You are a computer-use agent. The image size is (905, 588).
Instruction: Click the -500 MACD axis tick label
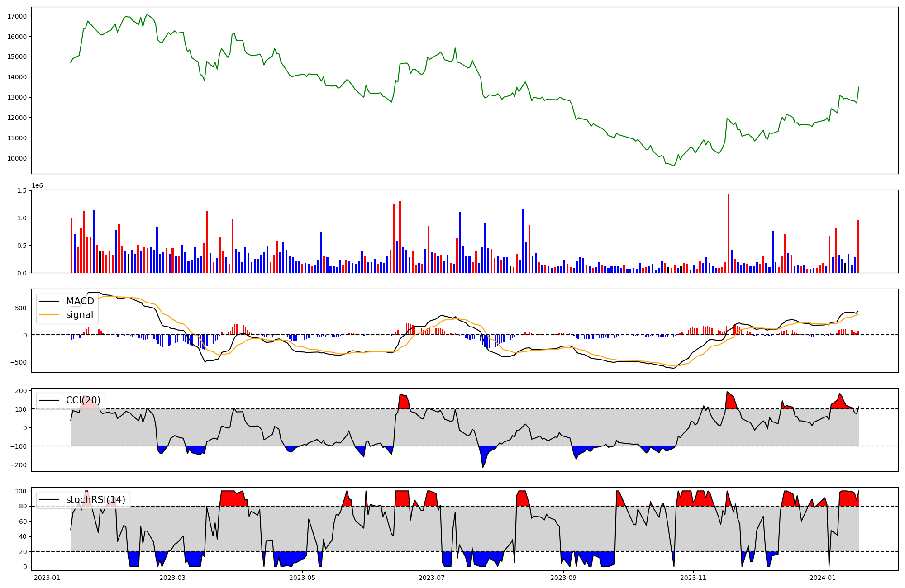pyautogui.click(x=19, y=362)
